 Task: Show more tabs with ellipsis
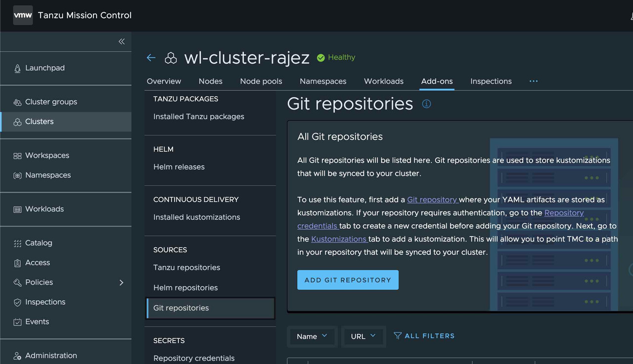(x=533, y=81)
